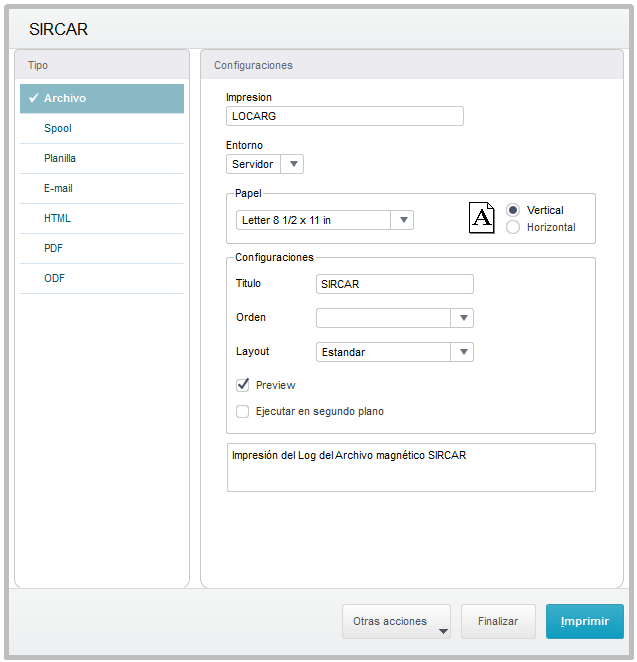The width and height of the screenshot is (637, 662).
Task: Click the checkmark icon beside Archivo
Action: coord(33,98)
